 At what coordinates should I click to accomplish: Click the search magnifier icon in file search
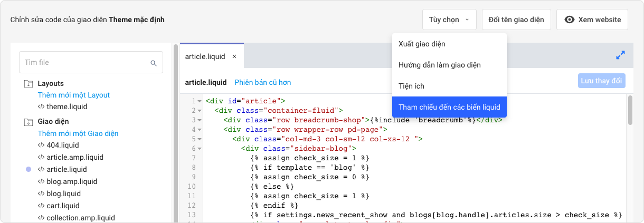(154, 63)
